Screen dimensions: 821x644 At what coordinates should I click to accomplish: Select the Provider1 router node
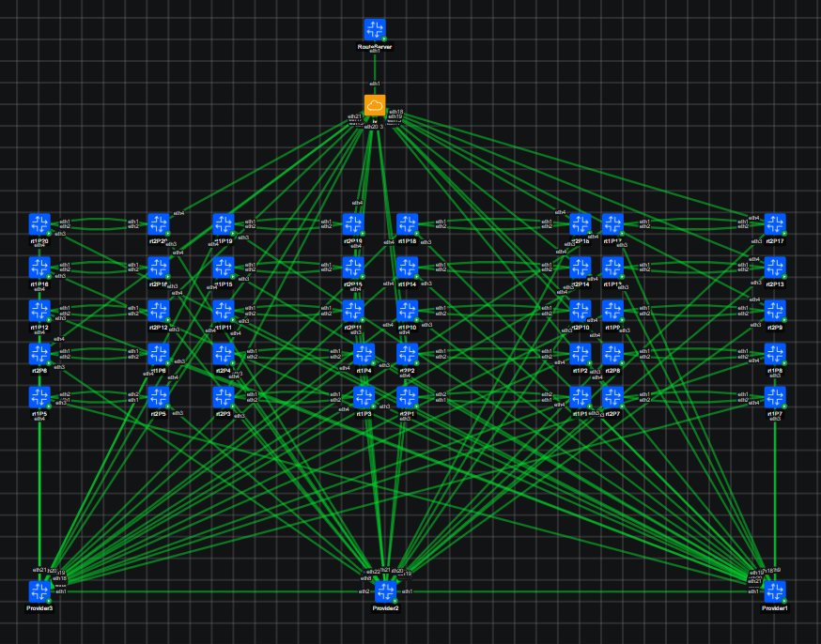pos(775,591)
